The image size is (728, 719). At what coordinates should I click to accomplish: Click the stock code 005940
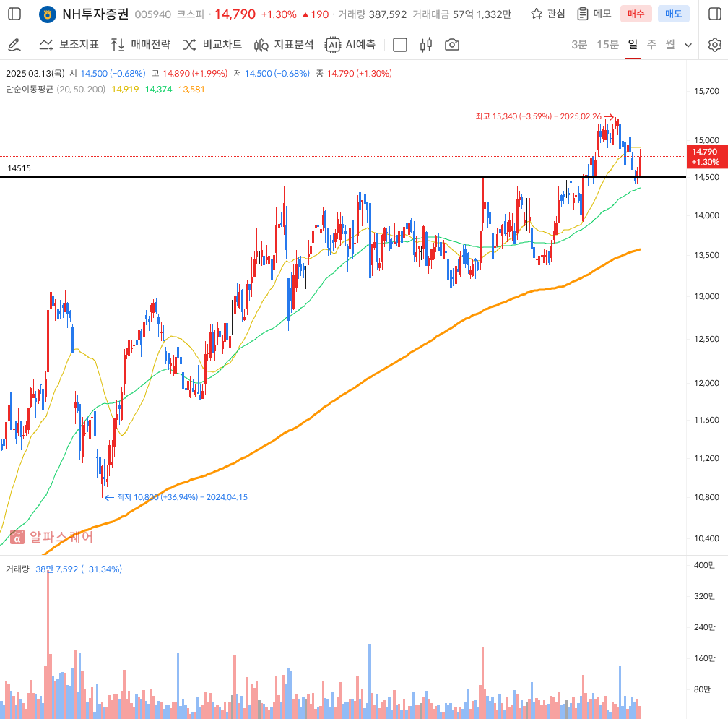tap(153, 14)
